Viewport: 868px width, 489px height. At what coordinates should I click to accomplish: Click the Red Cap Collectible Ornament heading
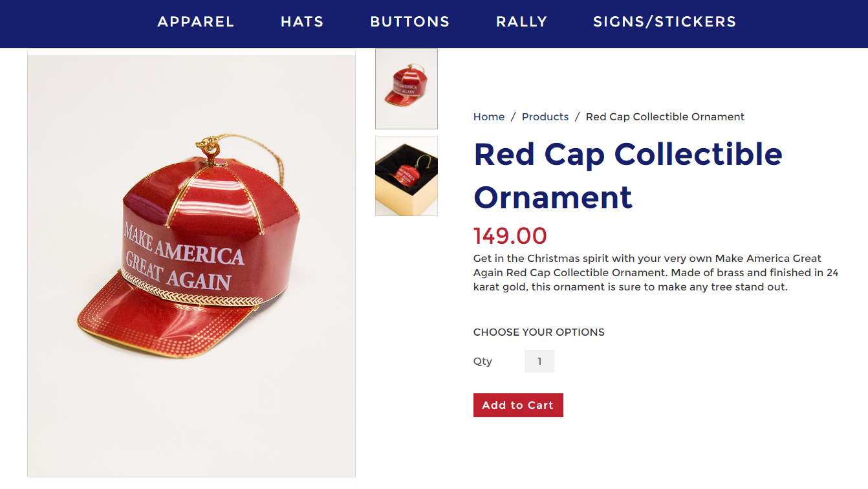pyautogui.click(x=627, y=175)
